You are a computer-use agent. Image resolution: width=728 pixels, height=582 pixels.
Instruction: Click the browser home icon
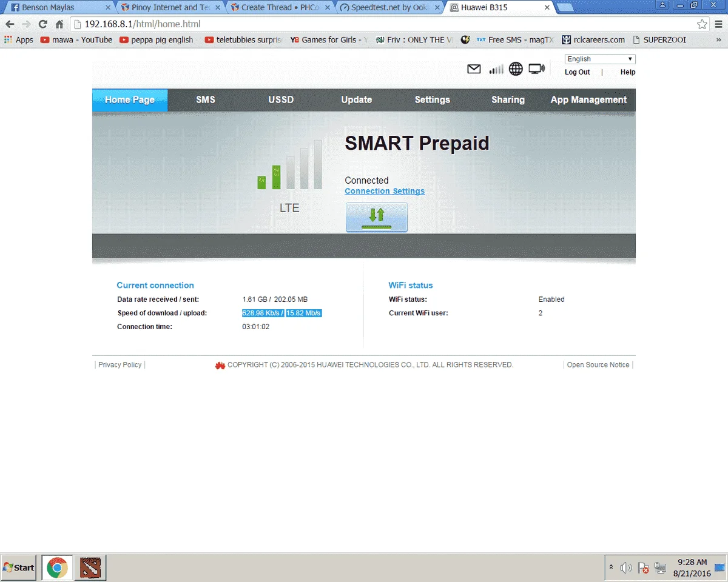pos(59,24)
